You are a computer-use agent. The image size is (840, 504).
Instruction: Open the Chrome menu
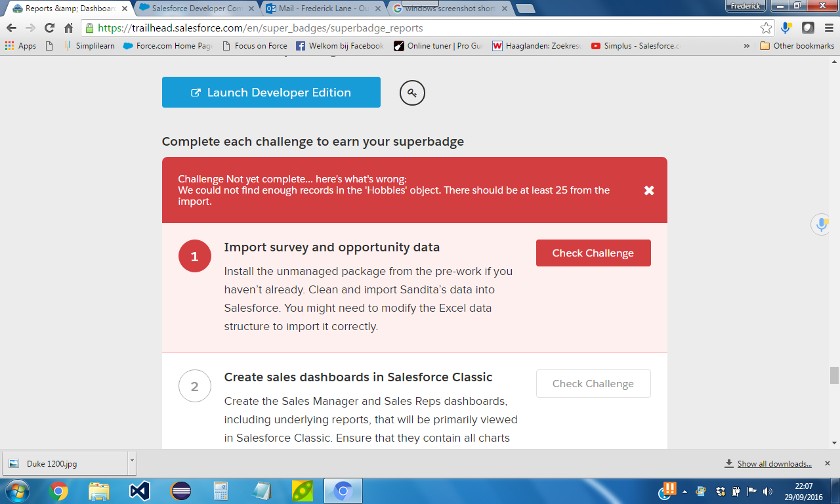point(829,28)
